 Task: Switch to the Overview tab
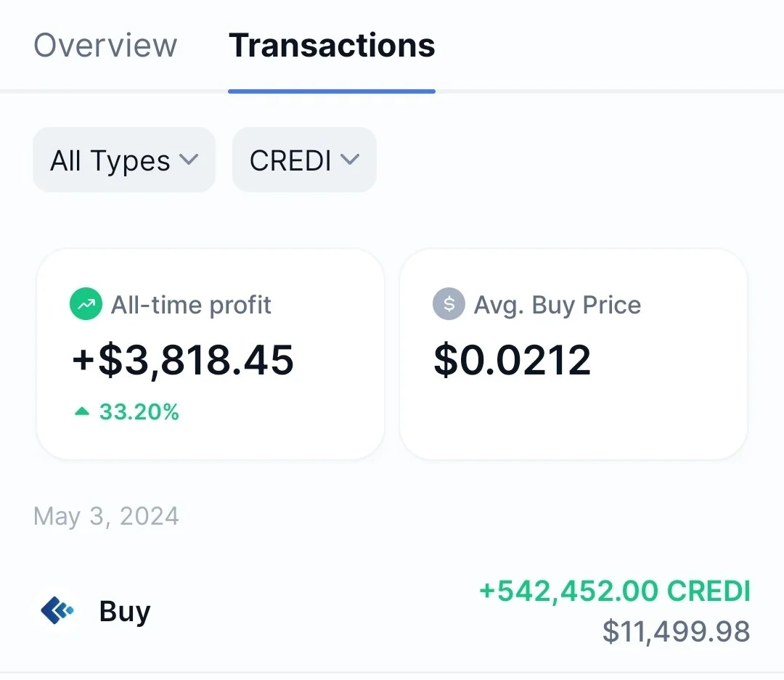(105, 46)
